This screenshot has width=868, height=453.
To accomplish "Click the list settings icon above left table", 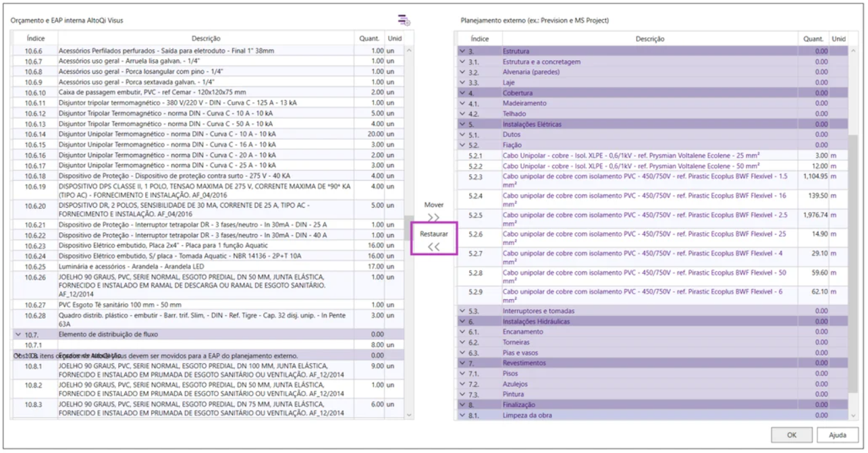I will tap(404, 20).
